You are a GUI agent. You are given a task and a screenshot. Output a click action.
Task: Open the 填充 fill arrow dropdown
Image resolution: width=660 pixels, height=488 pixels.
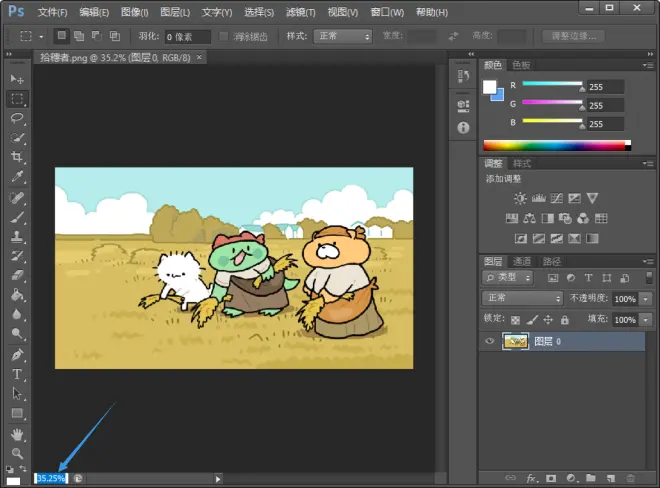coord(646,320)
